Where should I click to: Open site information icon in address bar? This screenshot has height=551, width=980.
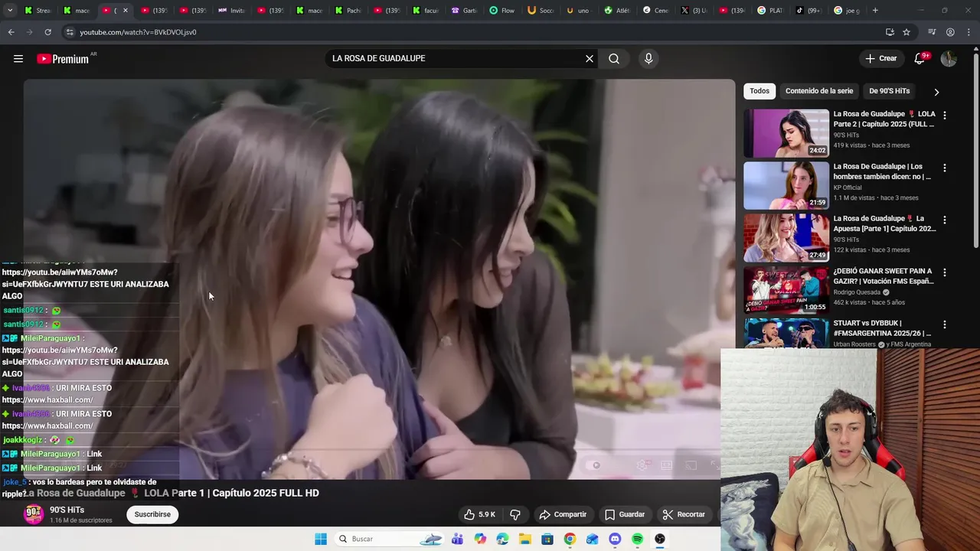(70, 32)
